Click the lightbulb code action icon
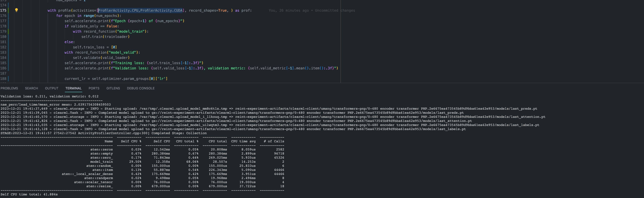This screenshot has height=198, width=644. pyautogui.click(x=16, y=10)
